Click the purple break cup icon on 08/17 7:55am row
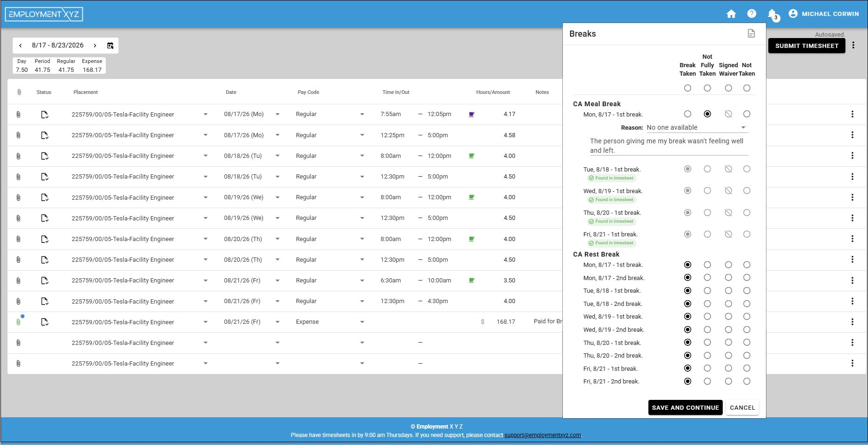 pyautogui.click(x=472, y=114)
